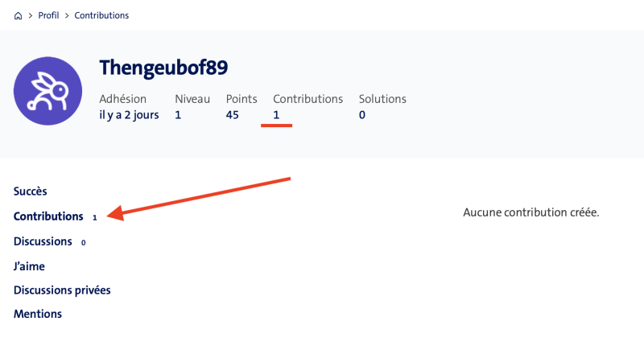
Task: Click the Solutions count 0
Action: pyautogui.click(x=362, y=115)
